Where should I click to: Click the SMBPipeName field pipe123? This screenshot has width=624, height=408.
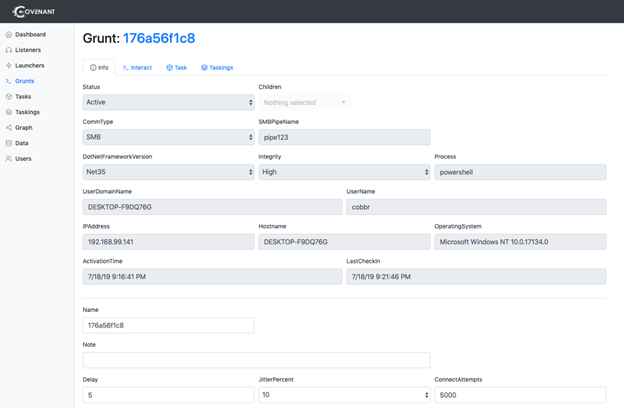point(344,137)
